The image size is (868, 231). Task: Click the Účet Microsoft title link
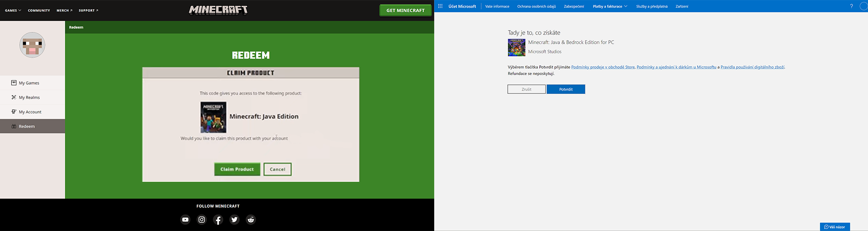(462, 6)
